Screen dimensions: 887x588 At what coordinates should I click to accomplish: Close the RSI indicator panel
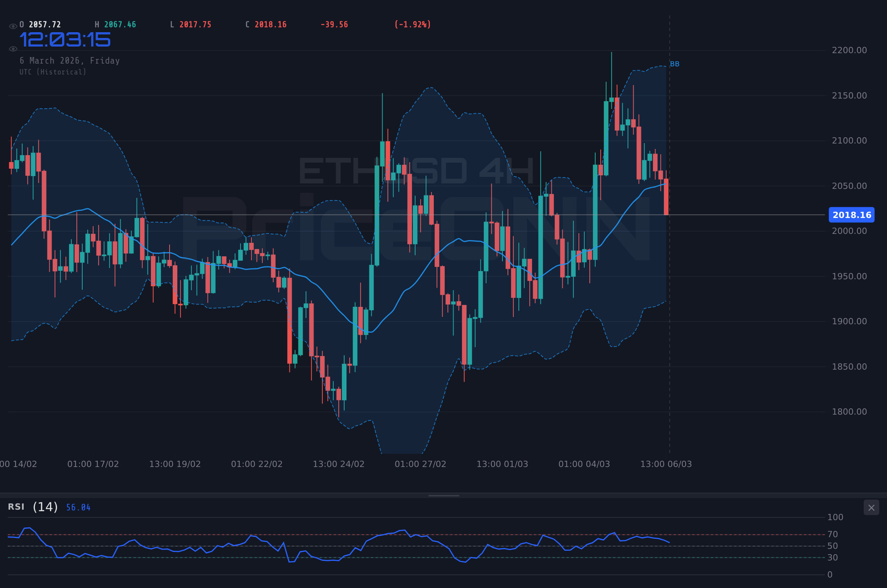(x=871, y=507)
